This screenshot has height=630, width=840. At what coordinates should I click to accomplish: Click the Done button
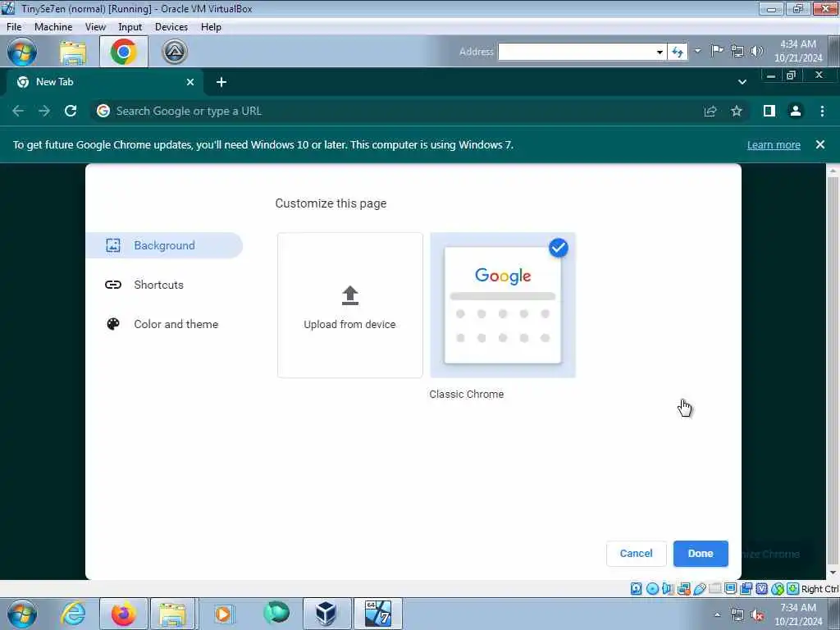click(x=701, y=554)
